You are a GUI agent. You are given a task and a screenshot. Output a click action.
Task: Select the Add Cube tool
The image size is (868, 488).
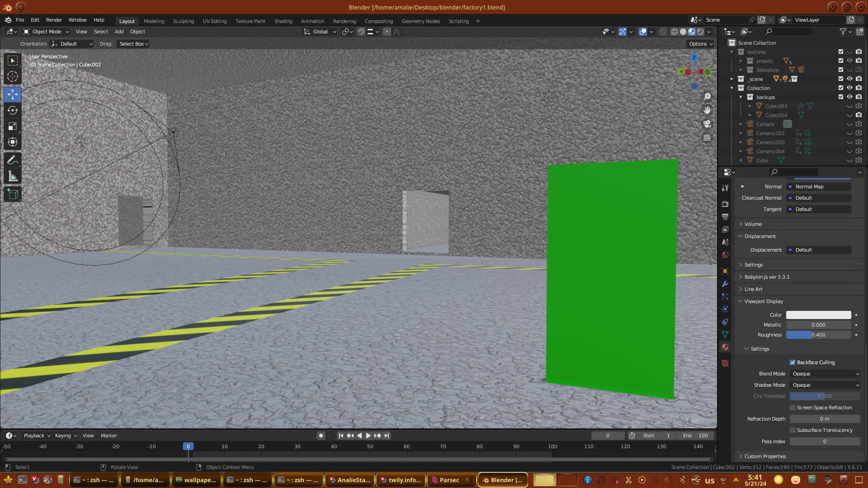pos(13,194)
